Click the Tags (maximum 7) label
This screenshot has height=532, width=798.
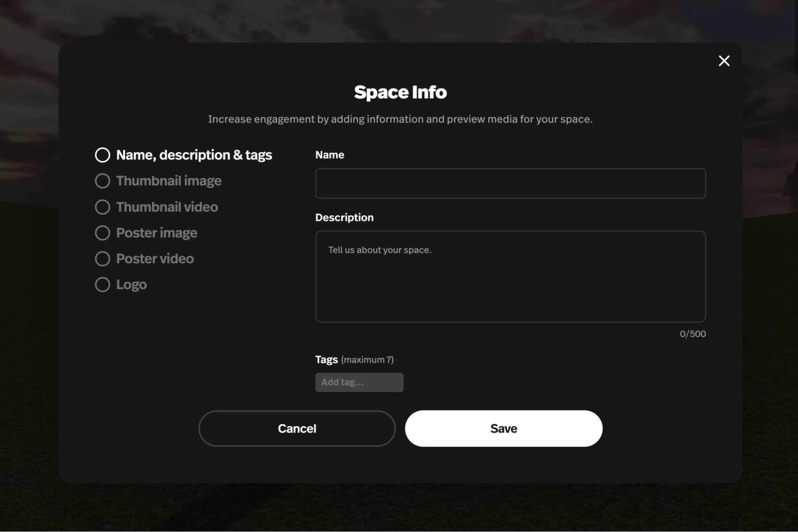pos(354,360)
